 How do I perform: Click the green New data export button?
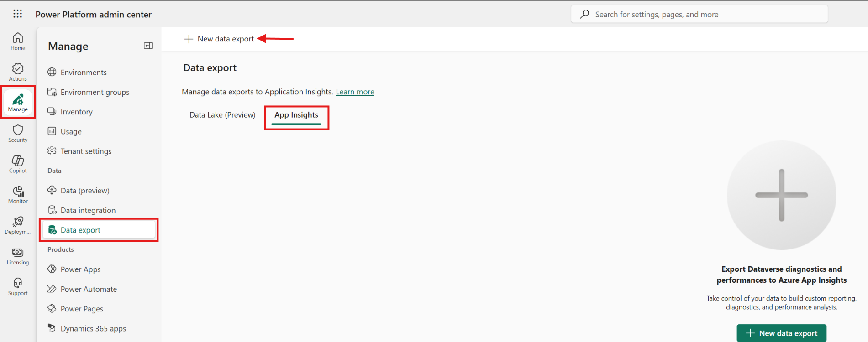point(781,333)
